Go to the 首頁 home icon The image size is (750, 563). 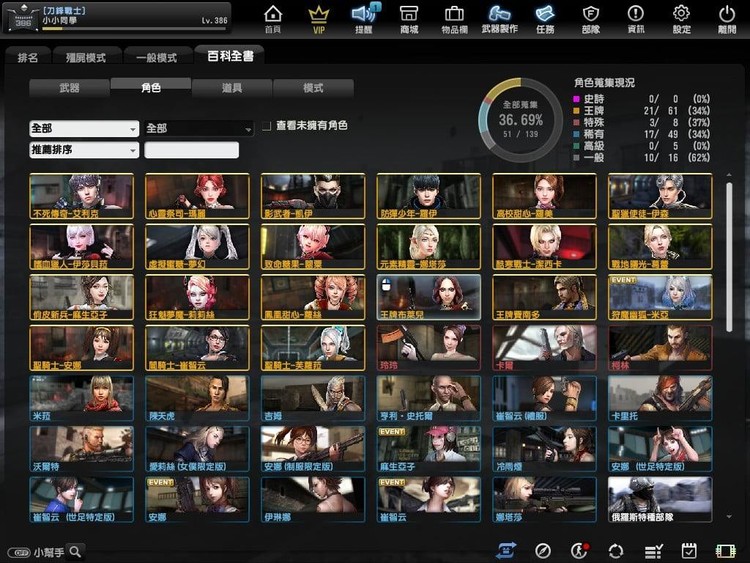point(273,19)
